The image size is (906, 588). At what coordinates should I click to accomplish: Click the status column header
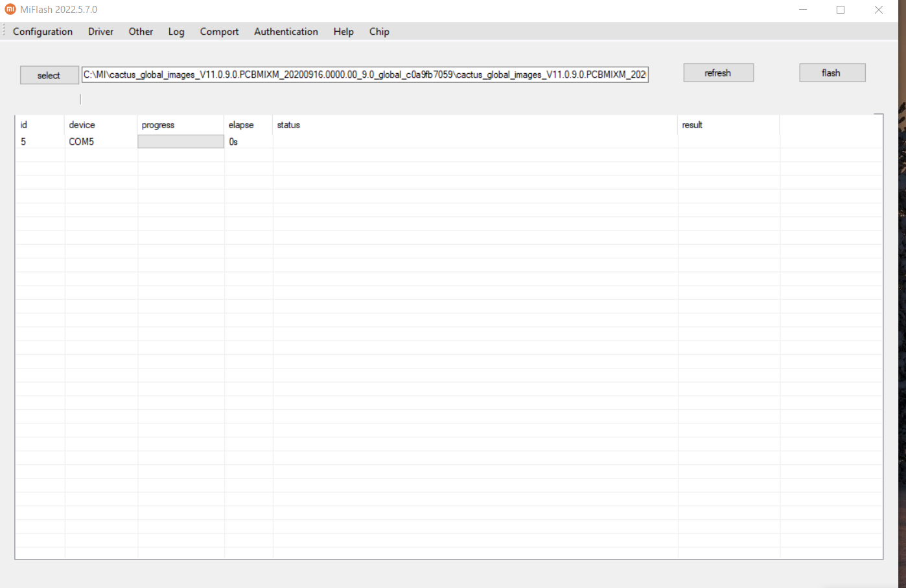pyautogui.click(x=475, y=125)
